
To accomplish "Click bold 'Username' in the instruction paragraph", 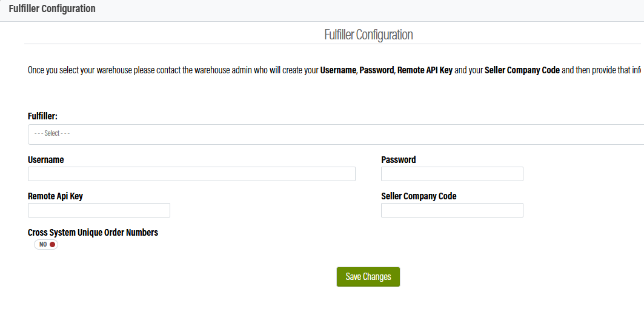I will [x=339, y=70].
